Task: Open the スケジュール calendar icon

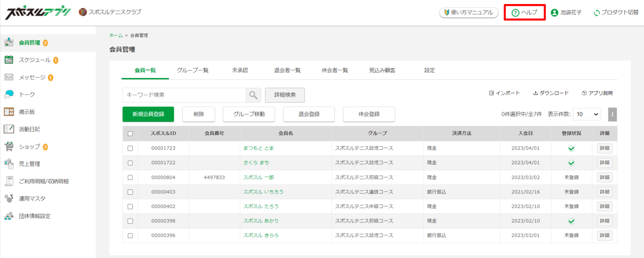Action: (9, 60)
